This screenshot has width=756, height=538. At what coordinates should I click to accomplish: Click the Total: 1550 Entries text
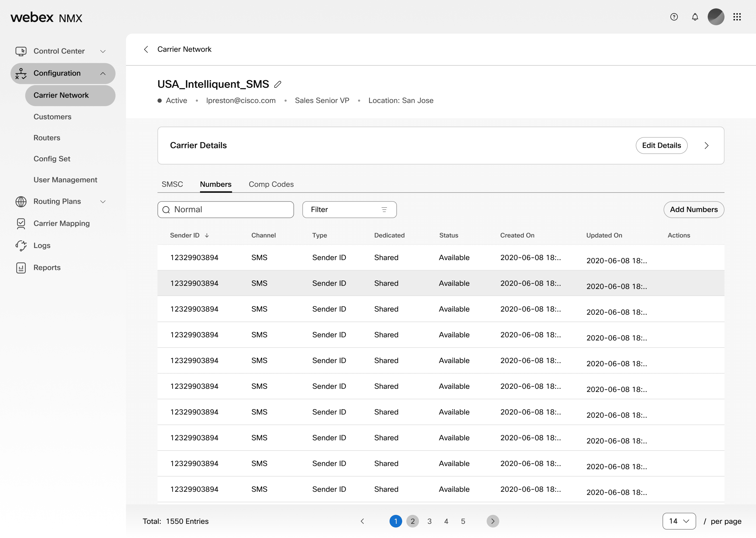click(x=176, y=521)
